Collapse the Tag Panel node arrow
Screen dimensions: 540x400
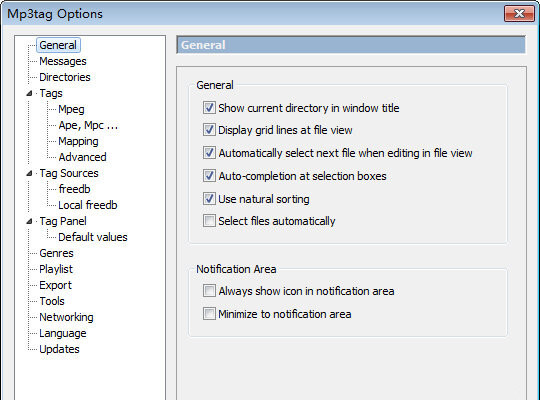29,221
